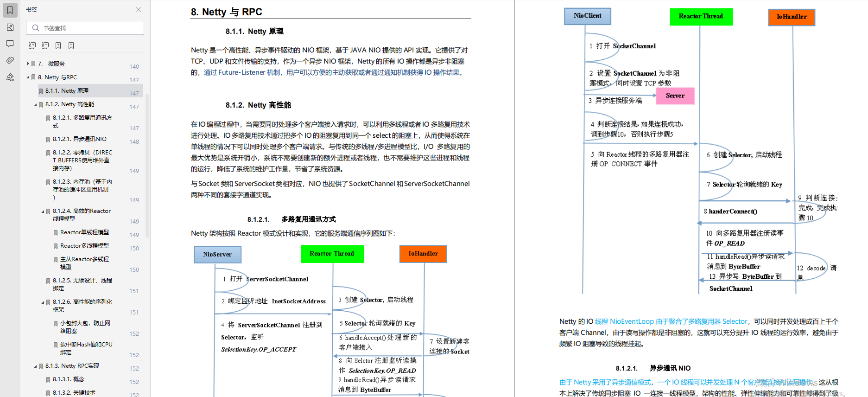
Task: Click the search magnifier icon
Action: click(x=36, y=28)
